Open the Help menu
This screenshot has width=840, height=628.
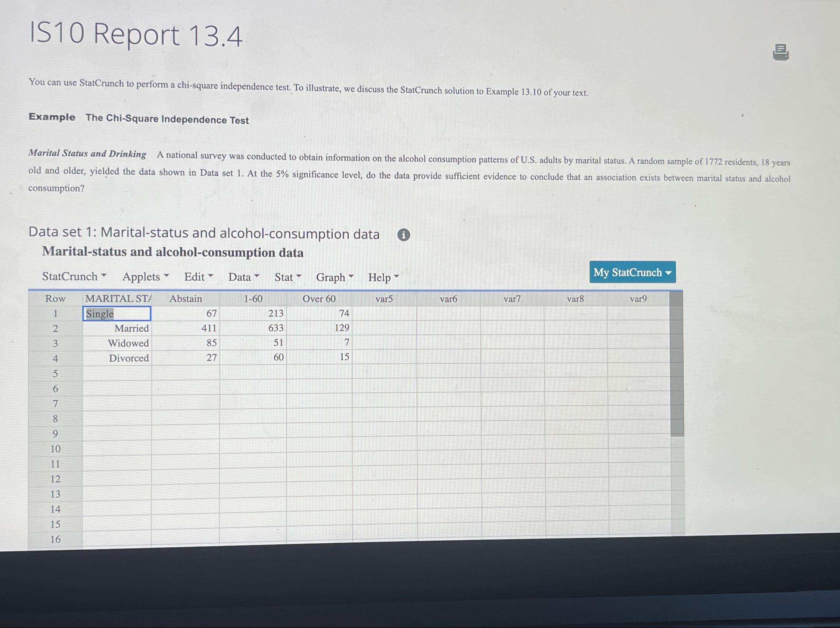pos(383,277)
